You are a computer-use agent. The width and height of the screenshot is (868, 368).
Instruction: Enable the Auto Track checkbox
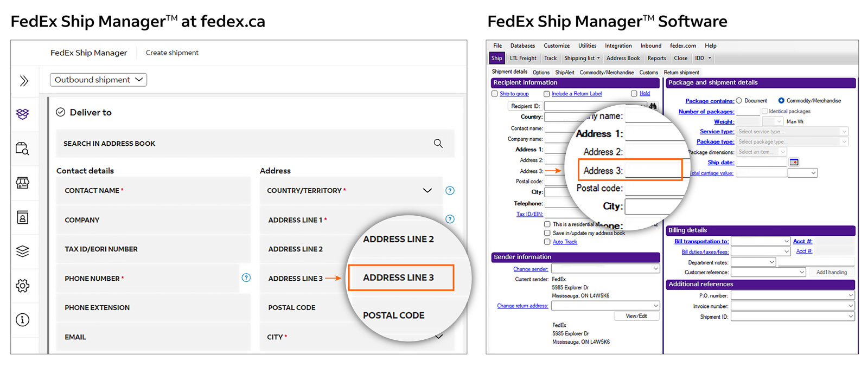tap(547, 242)
